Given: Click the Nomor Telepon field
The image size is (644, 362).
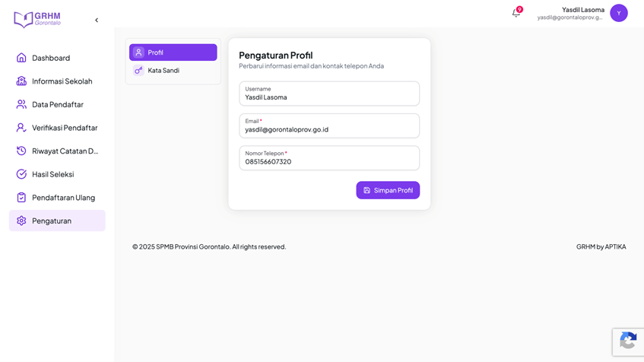Looking at the screenshot, I should click(329, 158).
